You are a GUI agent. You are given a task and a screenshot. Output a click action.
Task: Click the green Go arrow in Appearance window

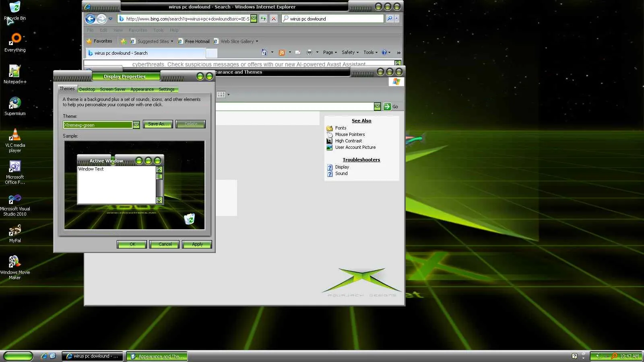[387, 107]
